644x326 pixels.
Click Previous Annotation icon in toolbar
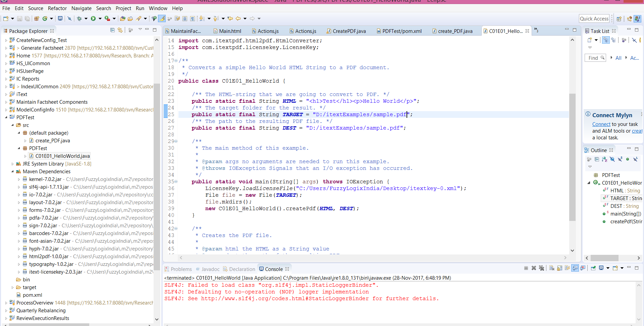(216, 18)
